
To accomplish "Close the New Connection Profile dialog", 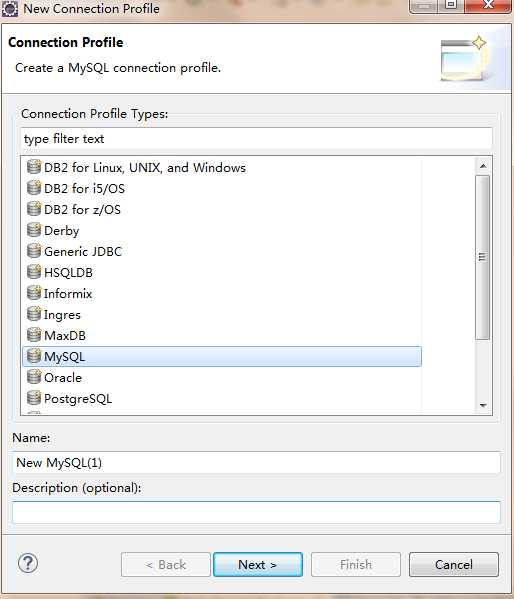I will (488, 5).
